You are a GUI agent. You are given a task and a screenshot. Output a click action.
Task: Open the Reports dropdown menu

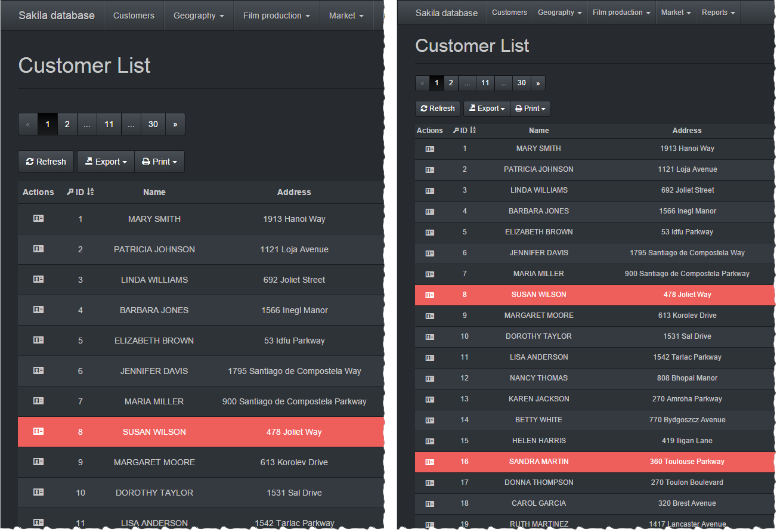tap(718, 12)
